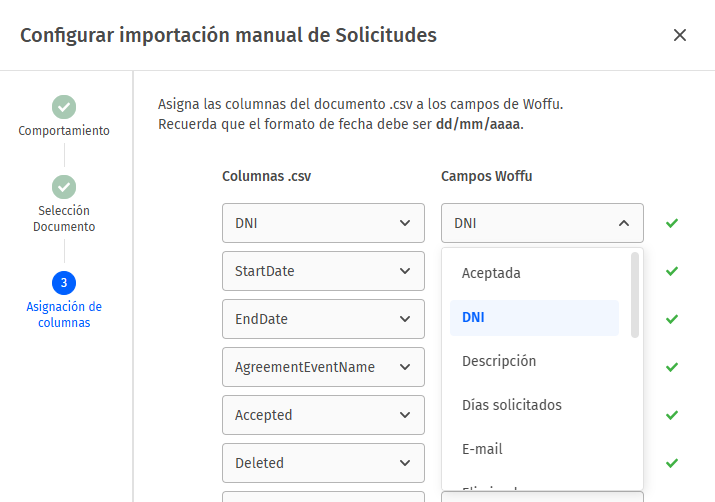
Task: Choose E-mail from the dropdown list
Action: [x=534, y=449]
